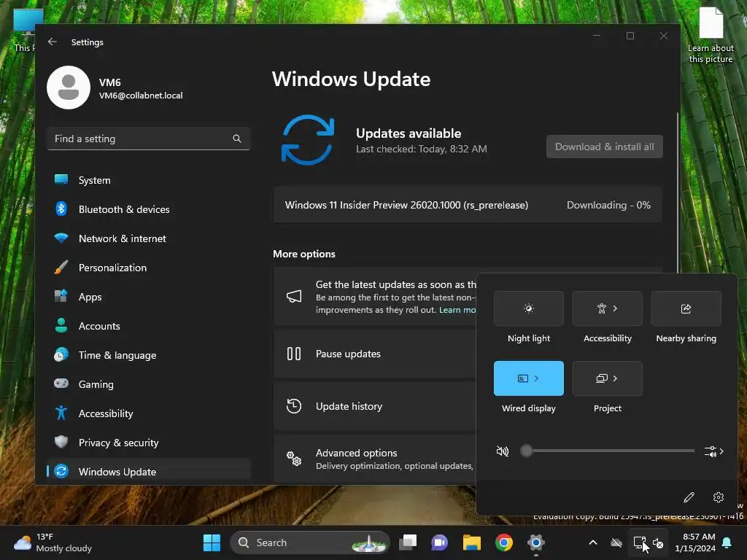Select Accounts in the sidebar
Viewport: 747px width, 560px height.
click(149, 326)
